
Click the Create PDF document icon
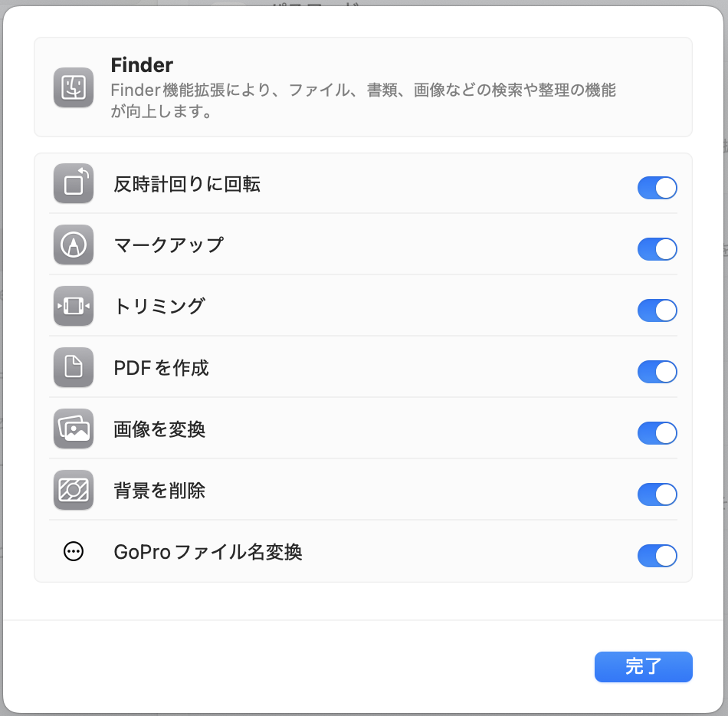tap(74, 367)
